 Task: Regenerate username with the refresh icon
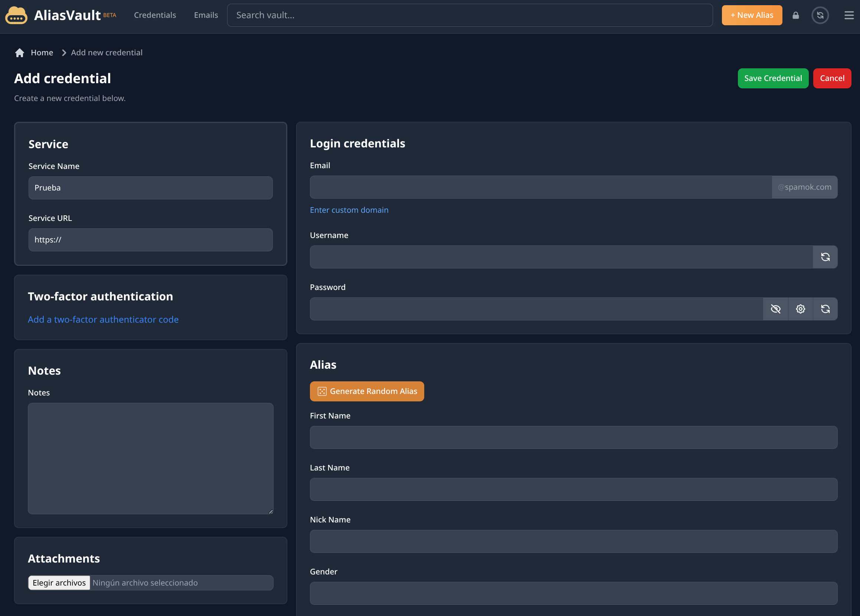click(825, 257)
